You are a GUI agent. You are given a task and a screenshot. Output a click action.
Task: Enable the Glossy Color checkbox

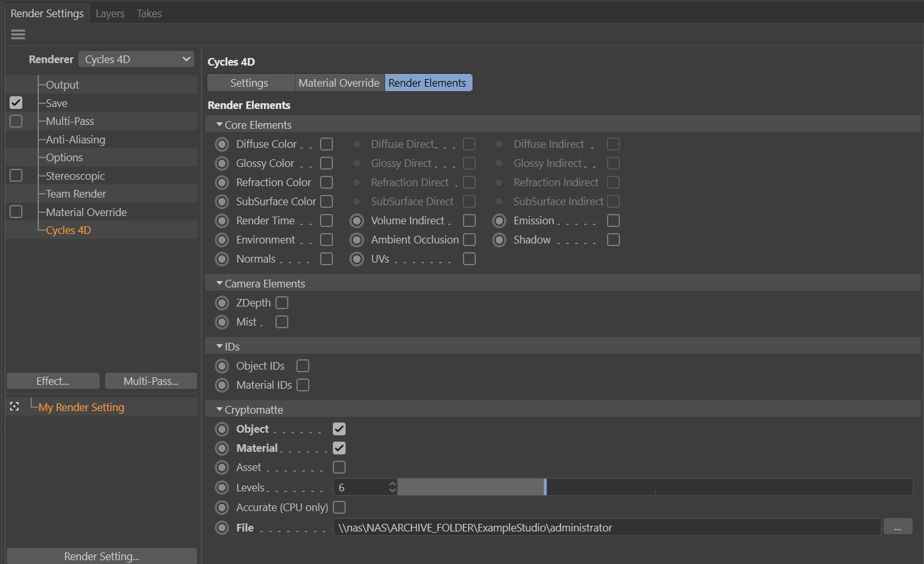tap(326, 163)
